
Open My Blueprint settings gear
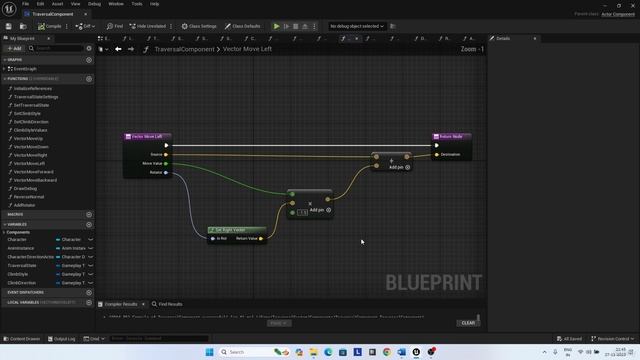(x=89, y=48)
